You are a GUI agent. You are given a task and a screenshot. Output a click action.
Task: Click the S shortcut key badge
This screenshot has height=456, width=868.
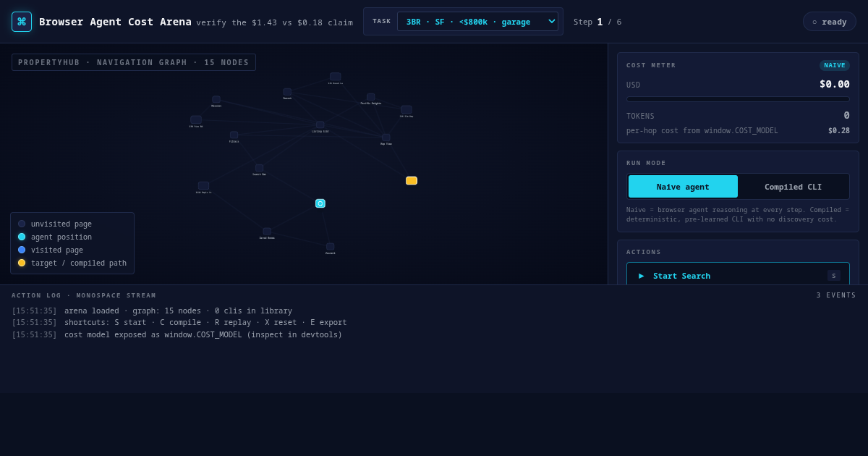tap(833, 276)
